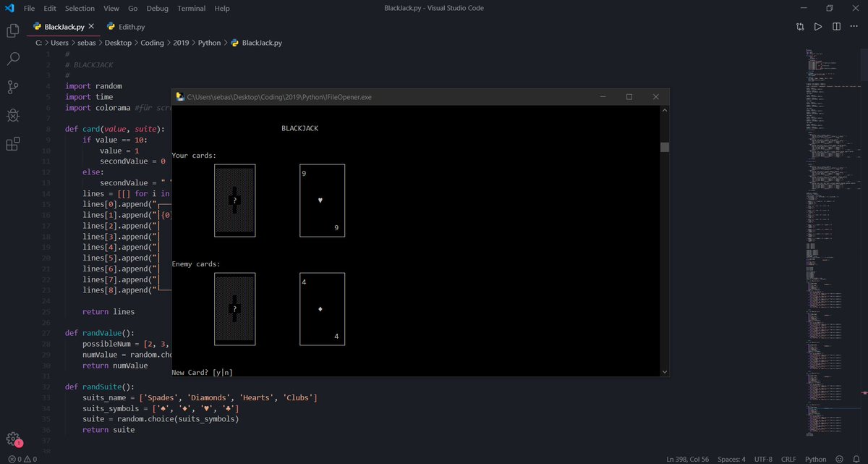Click the Python icon in console title bar

pyautogui.click(x=180, y=96)
